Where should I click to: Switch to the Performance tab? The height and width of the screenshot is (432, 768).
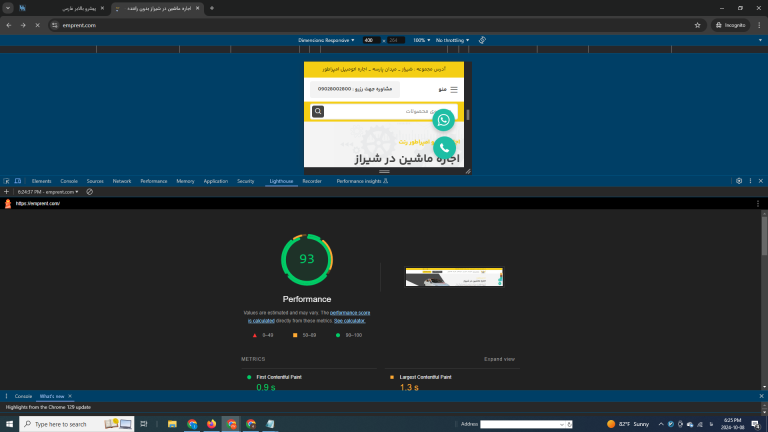(154, 181)
